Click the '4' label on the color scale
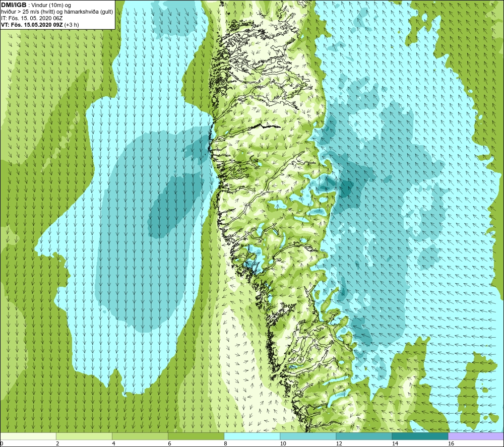 113,443
